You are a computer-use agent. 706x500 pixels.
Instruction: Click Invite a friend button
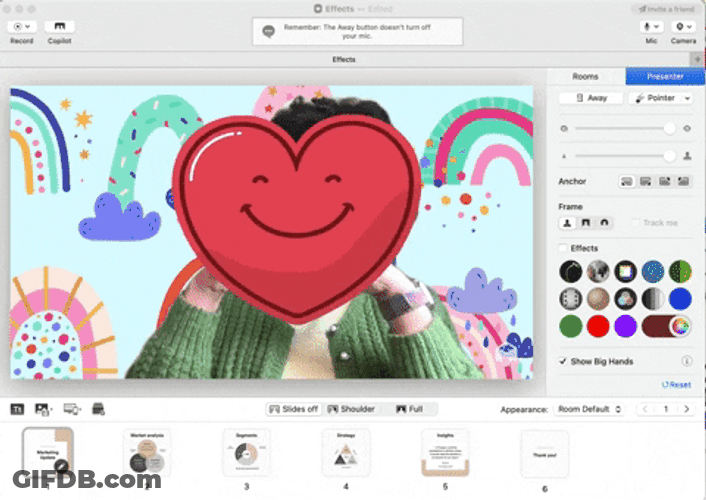666,9
